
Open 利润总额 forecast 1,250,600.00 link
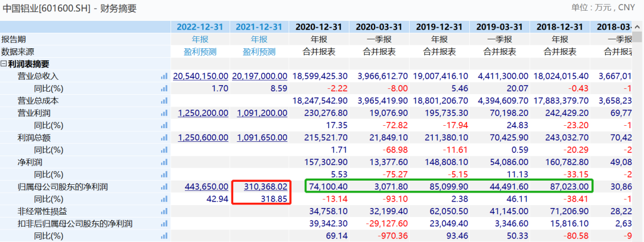coord(203,138)
